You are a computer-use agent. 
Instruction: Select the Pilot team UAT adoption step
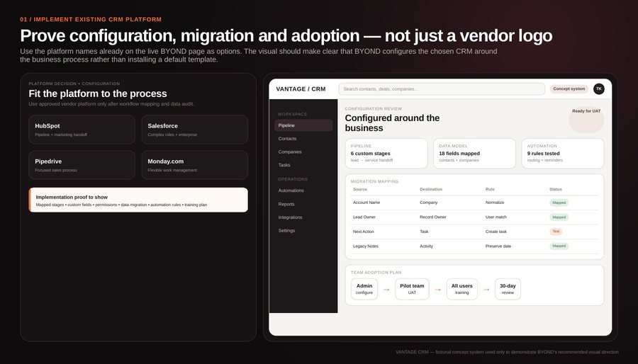tap(412, 289)
